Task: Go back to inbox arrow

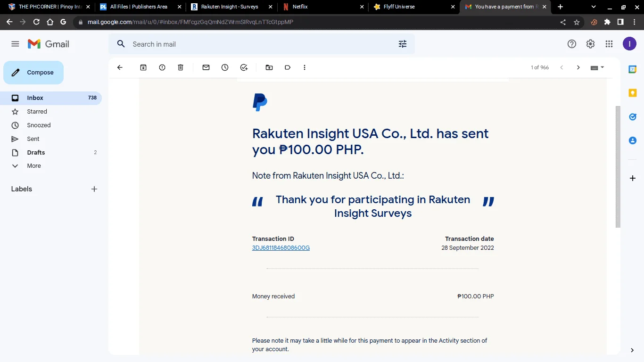Action: click(x=120, y=67)
